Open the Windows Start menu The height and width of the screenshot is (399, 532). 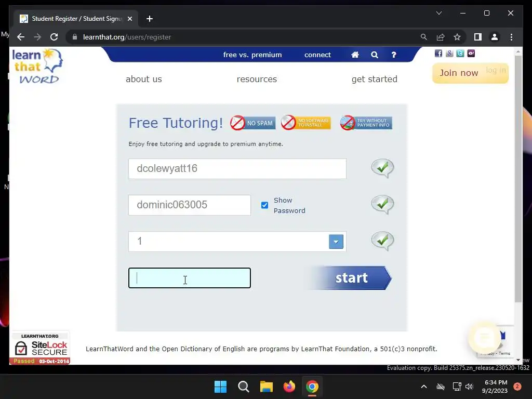point(220,387)
